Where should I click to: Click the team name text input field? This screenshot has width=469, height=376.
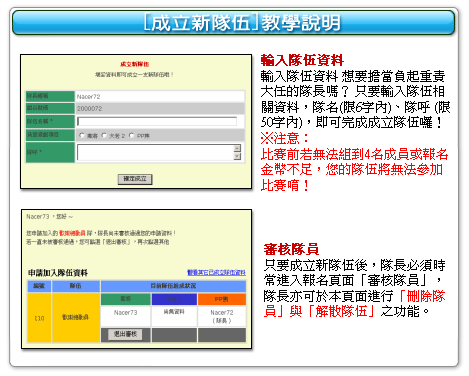tap(157, 121)
